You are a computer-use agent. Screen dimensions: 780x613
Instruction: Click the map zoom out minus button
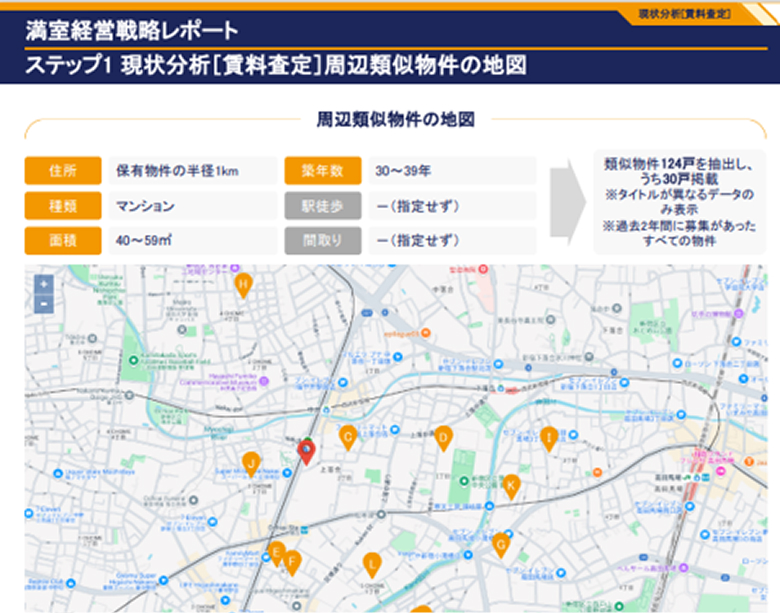[x=43, y=304]
